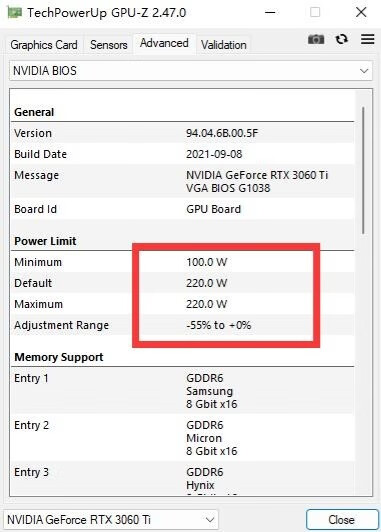Switch to the Sensors tab
This screenshot has height=532, width=381.
(109, 45)
